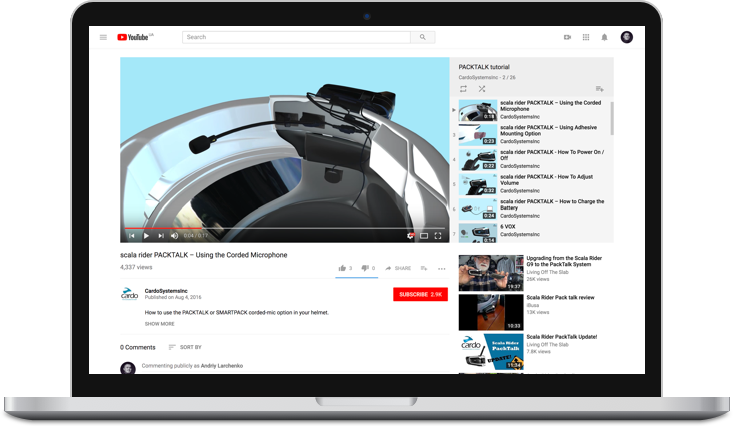Image resolution: width=733 pixels, height=426 pixels.
Task: Toggle playlist loop
Action: pyautogui.click(x=464, y=89)
